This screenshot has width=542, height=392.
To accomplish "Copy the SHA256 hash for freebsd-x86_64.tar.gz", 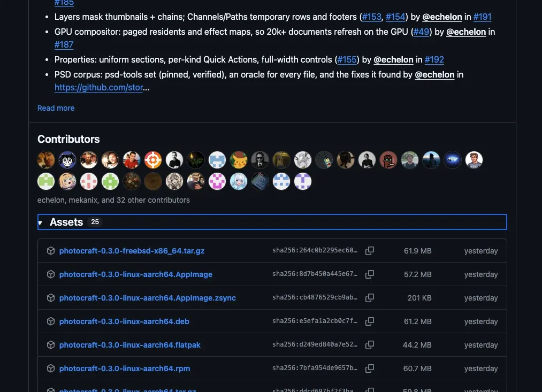I will tap(370, 251).
